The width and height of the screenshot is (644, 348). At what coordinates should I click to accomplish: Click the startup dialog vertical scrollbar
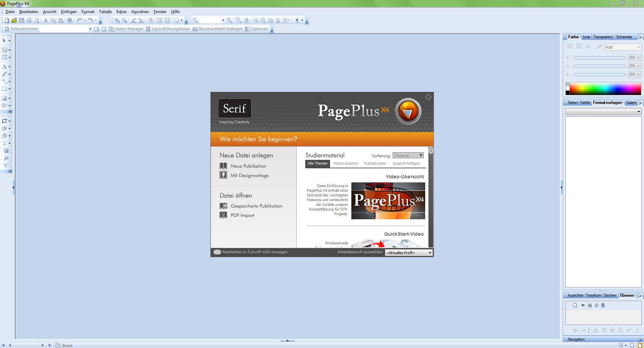pos(431,197)
